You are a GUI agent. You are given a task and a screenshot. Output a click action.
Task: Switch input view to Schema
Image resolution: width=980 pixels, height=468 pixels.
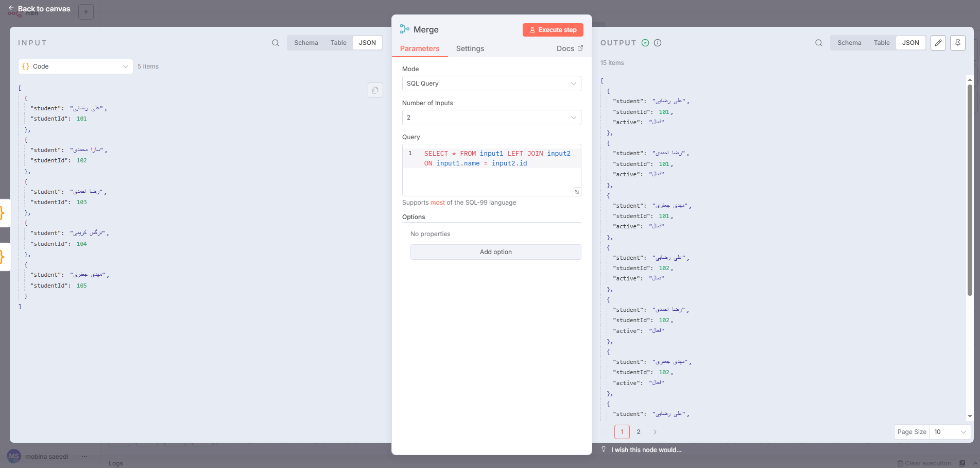pos(306,43)
